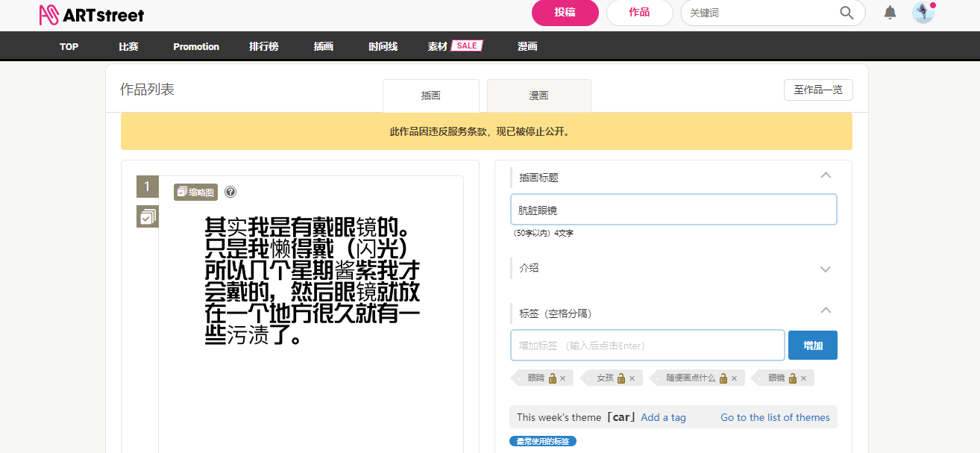Open 排行榜 in the navigation bar
Viewport: 980px width, 453px height.
pyautogui.click(x=263, y=46)
